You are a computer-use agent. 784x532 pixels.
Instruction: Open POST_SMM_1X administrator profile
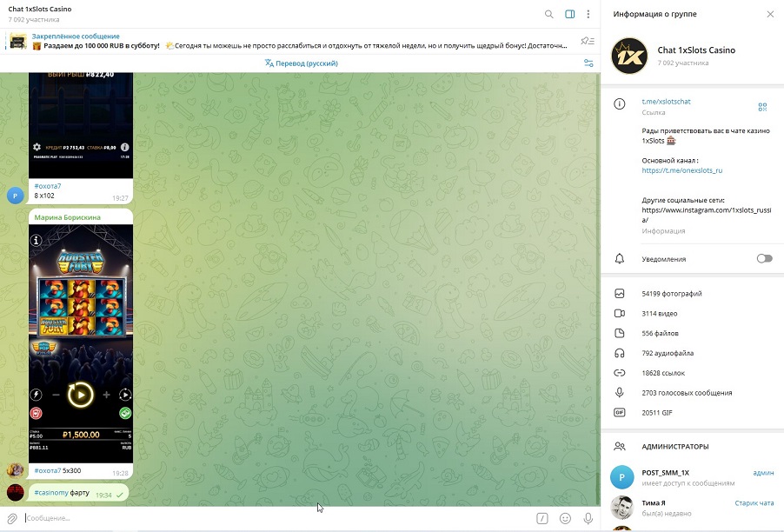692,477
